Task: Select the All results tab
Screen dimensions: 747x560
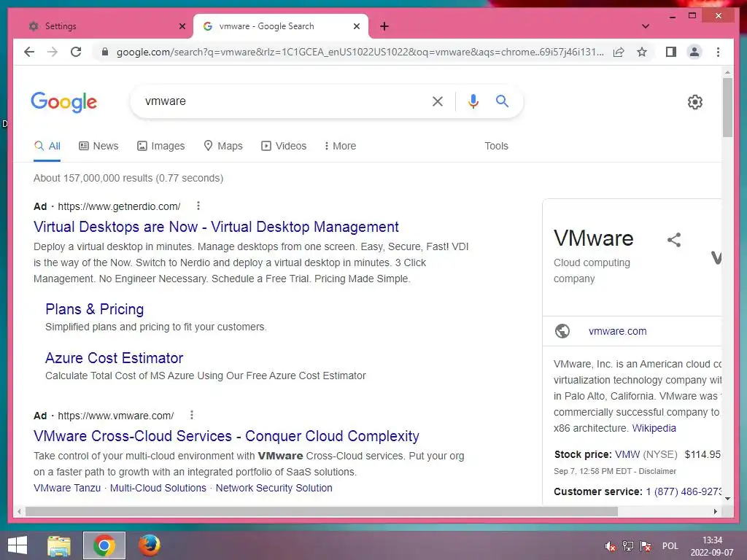Action: click(x=47, y=146)
